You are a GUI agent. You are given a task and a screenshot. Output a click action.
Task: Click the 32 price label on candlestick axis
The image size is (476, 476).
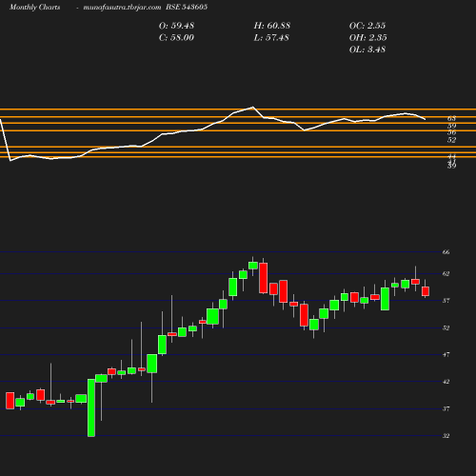(446, 436)
